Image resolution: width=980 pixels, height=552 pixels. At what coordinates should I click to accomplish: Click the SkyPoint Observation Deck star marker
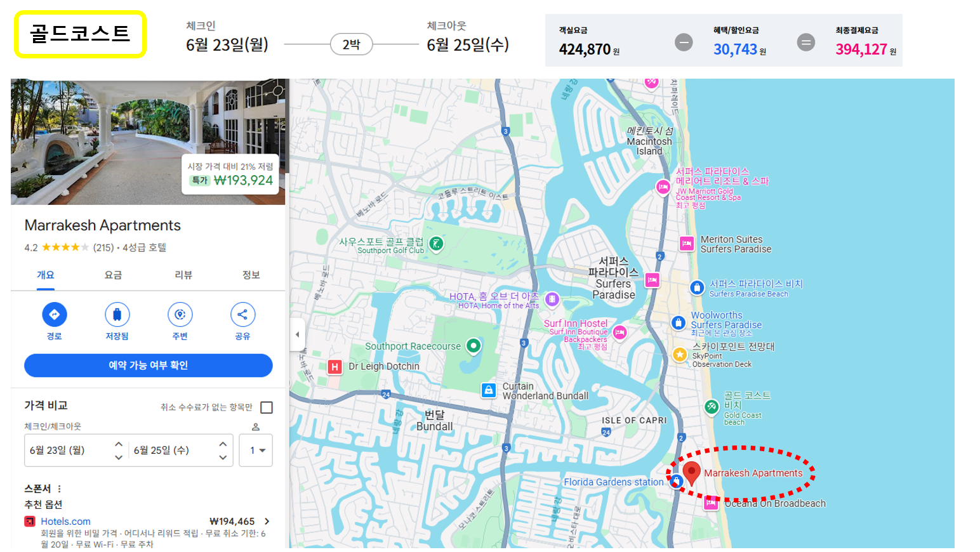tap(680, 354)
